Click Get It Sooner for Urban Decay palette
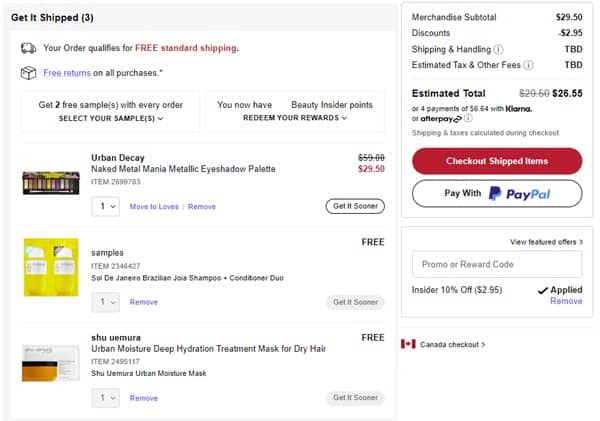The image size is (600, 421). tap(354, 206)
